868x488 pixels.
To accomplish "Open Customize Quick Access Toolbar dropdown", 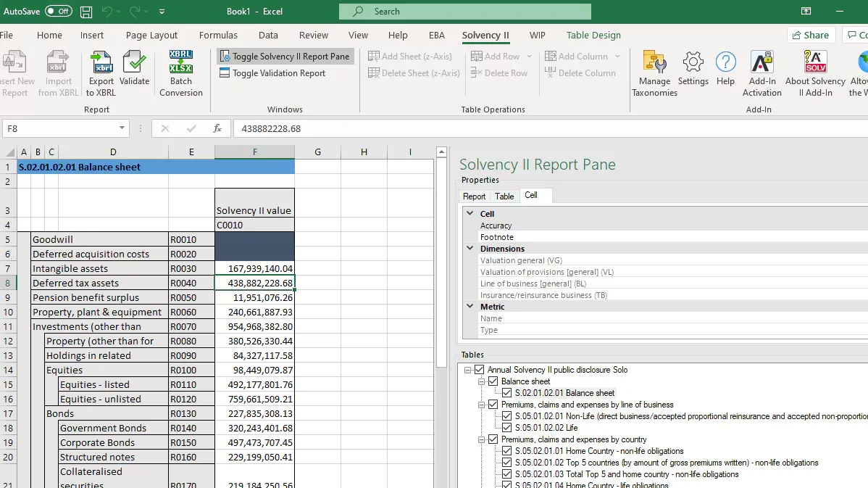I will pyautogui.click(x=162, y=12).
